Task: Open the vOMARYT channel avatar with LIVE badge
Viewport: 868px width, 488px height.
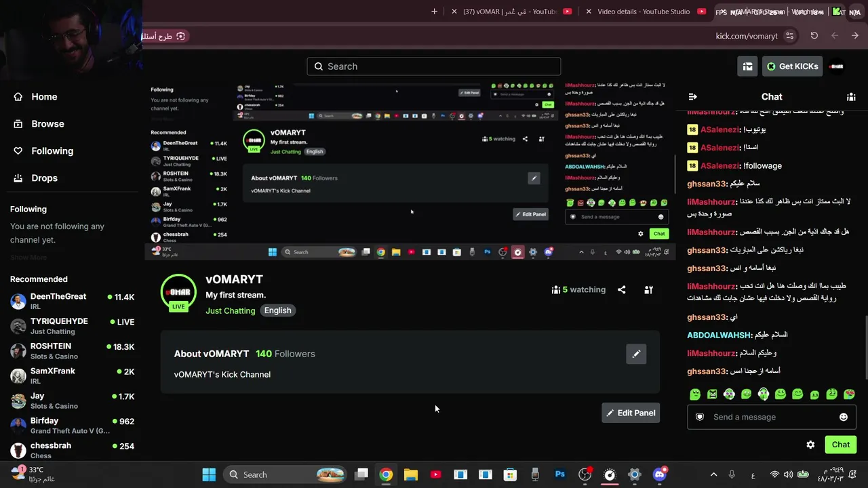Action: click(x=178, y=292)
